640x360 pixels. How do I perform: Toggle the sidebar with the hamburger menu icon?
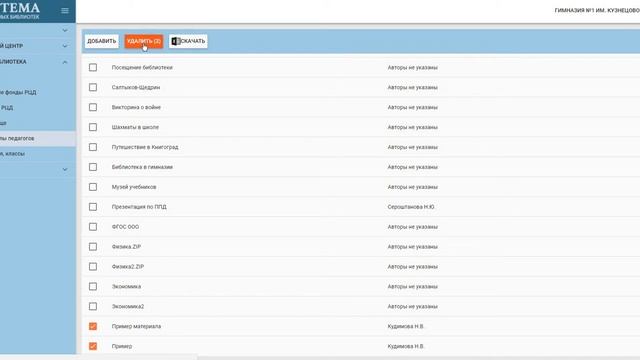tap(65, 11)
